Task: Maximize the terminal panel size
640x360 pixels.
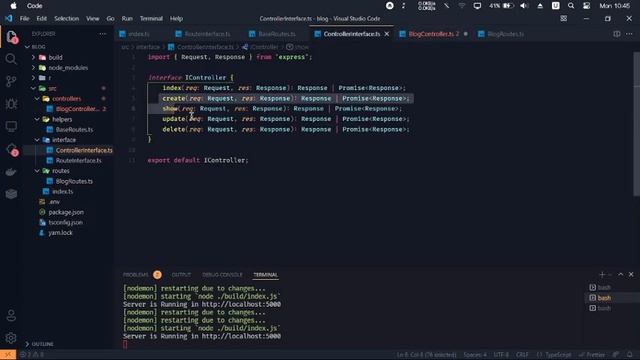Action: click(620, 275)
